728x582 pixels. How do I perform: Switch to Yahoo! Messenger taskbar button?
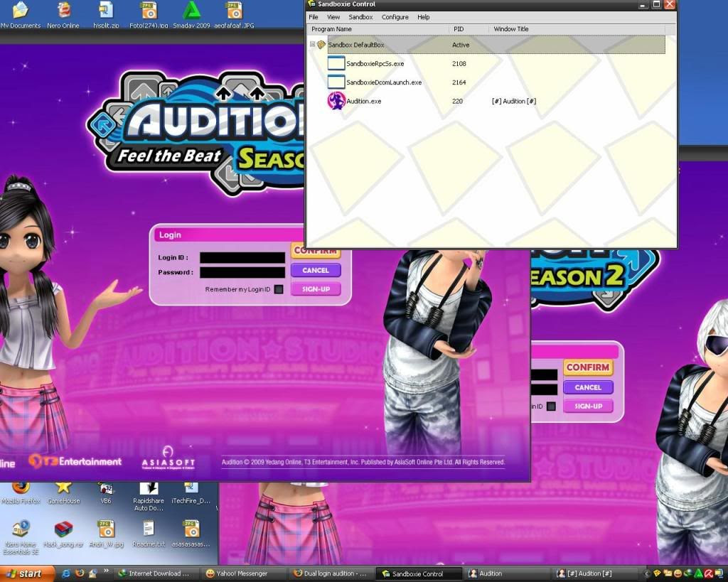[x=243, y=573]
